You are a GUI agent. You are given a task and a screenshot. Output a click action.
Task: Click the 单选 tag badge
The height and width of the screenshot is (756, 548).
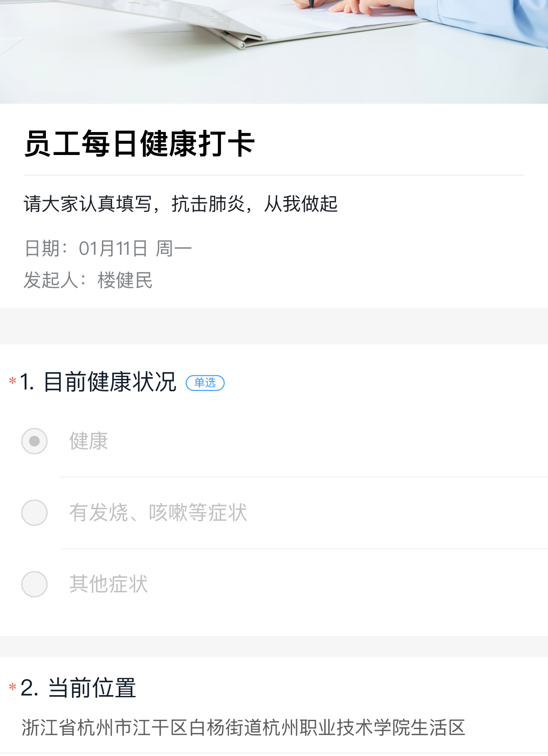click(x=205, y=382)
